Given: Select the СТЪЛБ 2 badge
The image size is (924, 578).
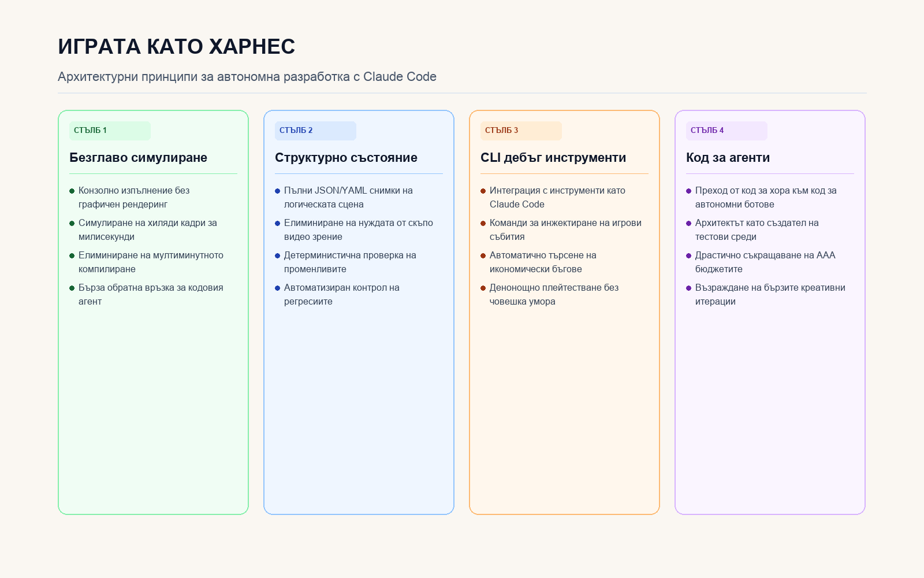Looking at the screenshot, I should pyautogui.click(x=315, y=131).
